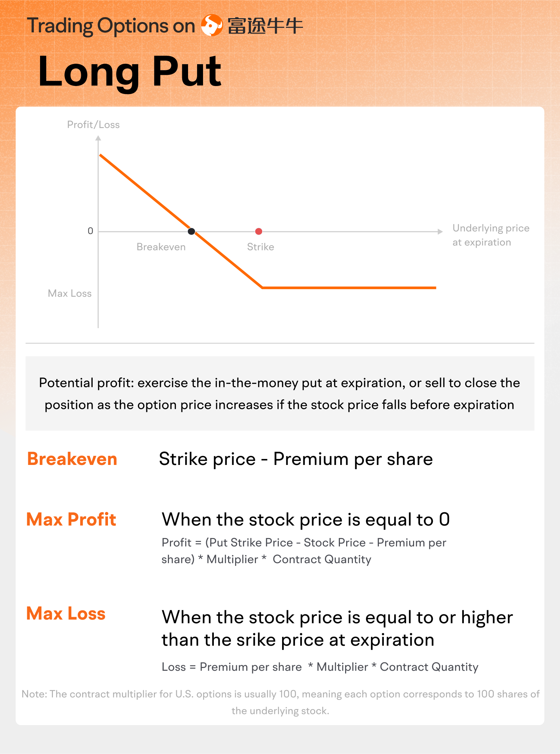Viewport: 560px width, 754px height.
Task: Click the Underlying price at expiration label
Action: pos(491,235)
